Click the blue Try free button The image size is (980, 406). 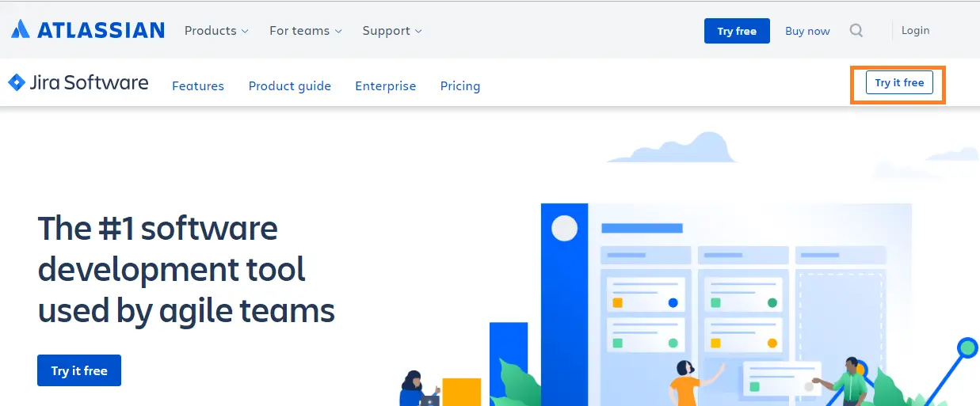(737, 31)
